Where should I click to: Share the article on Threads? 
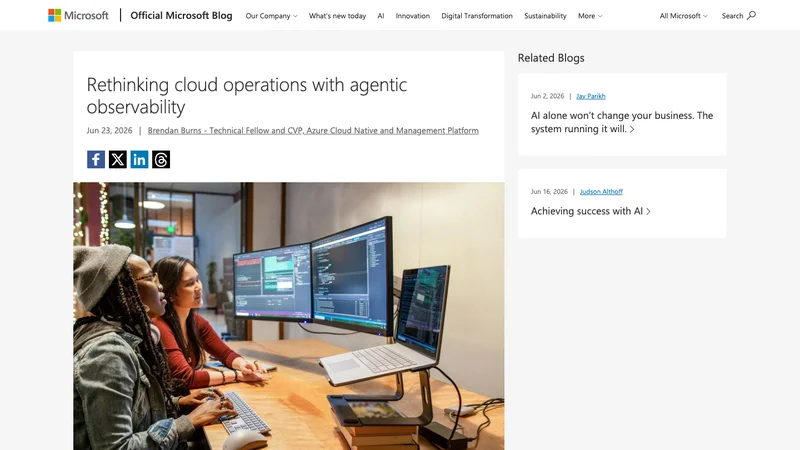tap(161, 159)
